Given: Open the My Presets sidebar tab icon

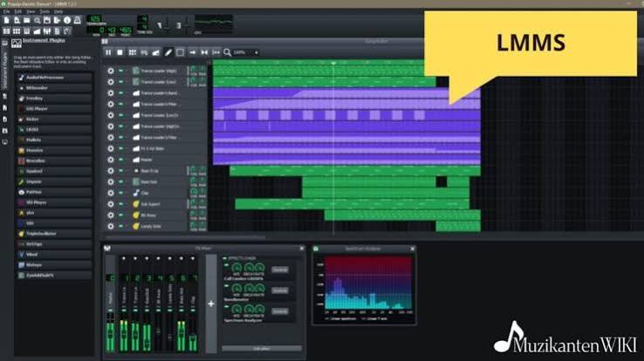Looking at the screenshot, I should coord(5,119).
